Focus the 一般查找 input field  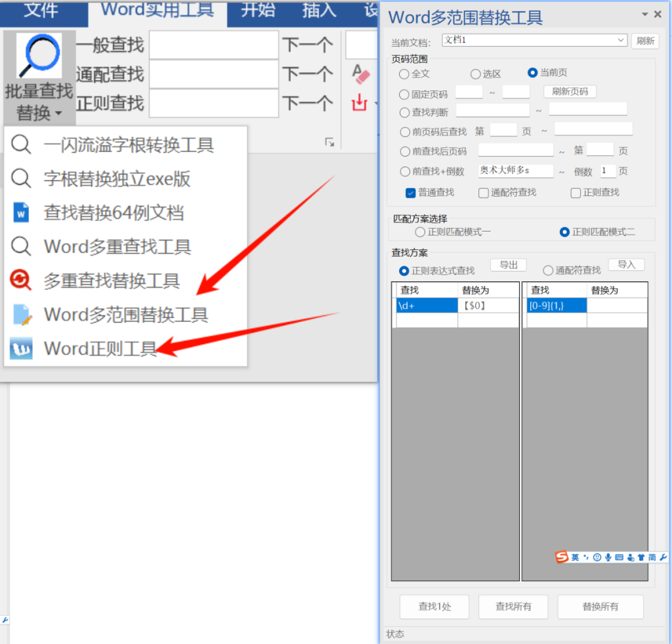click(214, 45)
